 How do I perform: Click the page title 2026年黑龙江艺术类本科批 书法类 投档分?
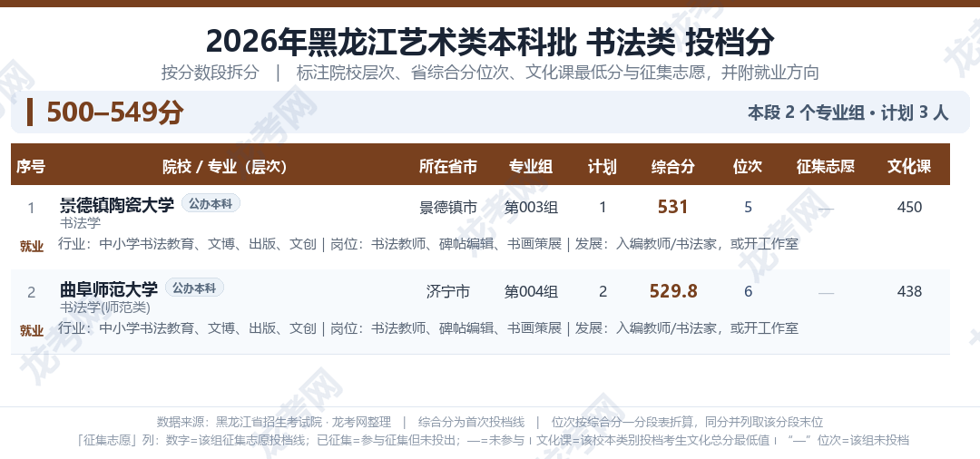(490, 42)
